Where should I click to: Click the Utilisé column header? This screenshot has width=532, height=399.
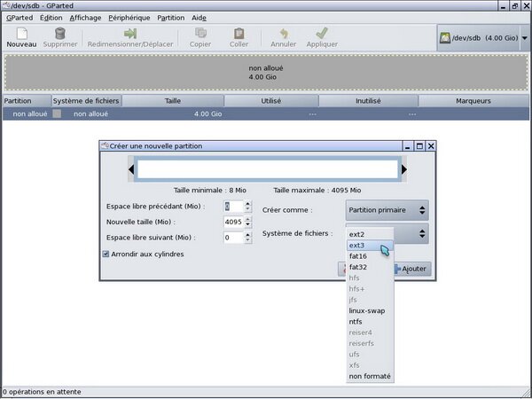coord(271,101)
